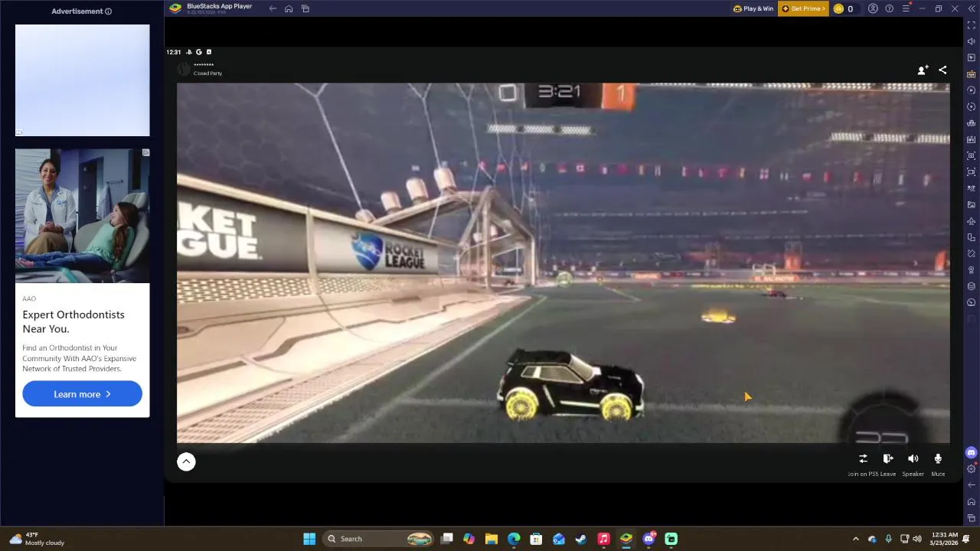
Task: Toggle the party Speaker output
Action: pos(913,464)
